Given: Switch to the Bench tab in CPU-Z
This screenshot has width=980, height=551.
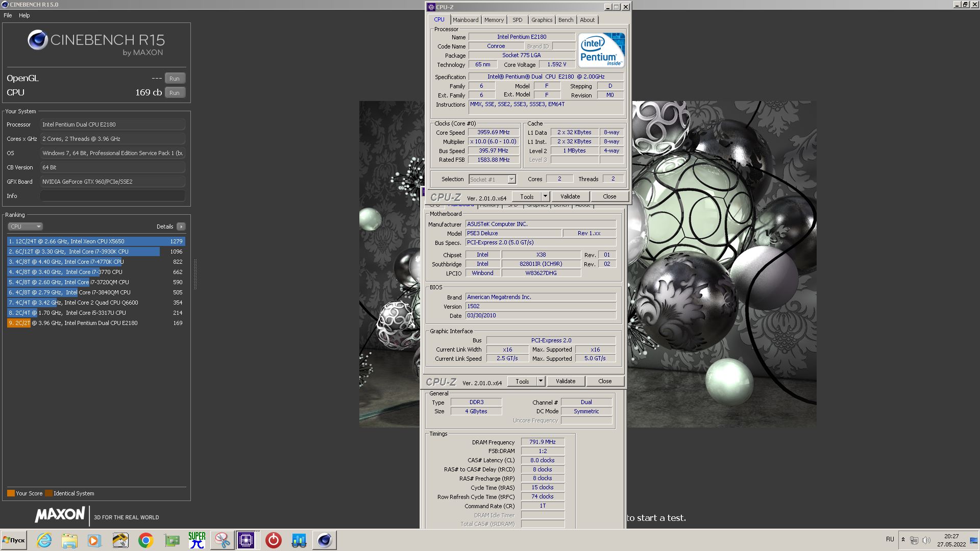Looking at the screenshot, I should pos(566,20).
